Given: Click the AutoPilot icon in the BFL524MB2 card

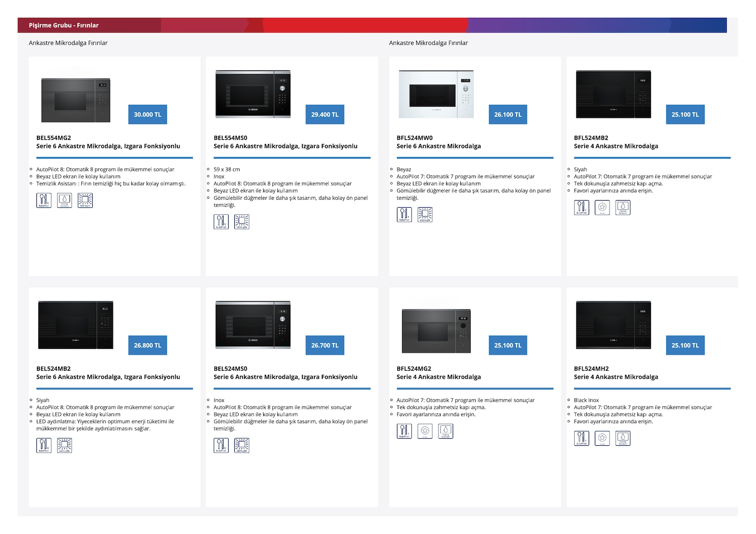Looking at the screenshot, I should pyautogui.click(x=582, y=207).
